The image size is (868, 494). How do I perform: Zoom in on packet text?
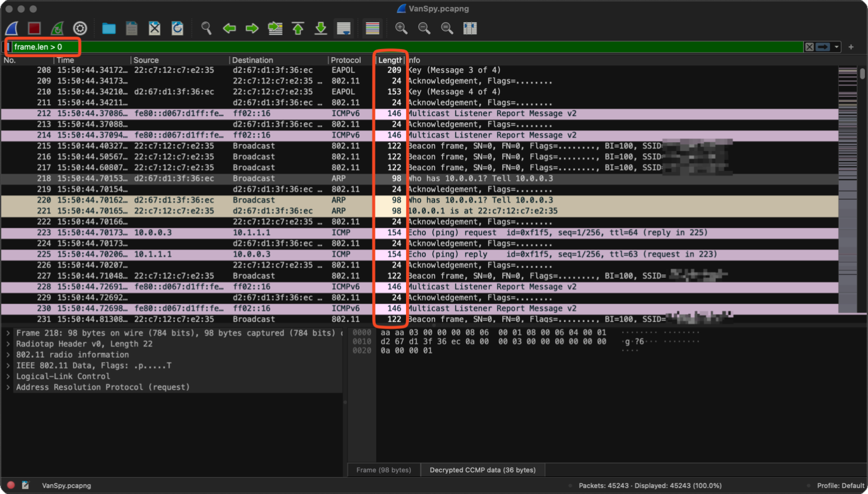point(401,28)
